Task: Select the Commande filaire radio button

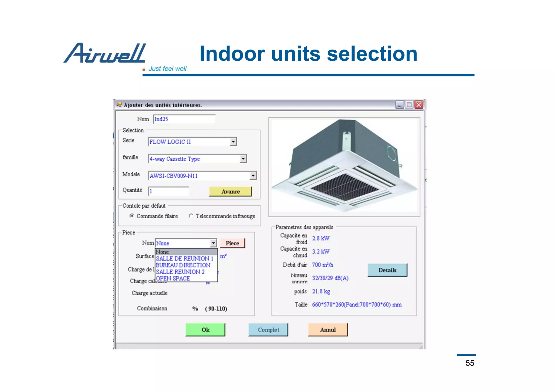Action: [132, 216]
